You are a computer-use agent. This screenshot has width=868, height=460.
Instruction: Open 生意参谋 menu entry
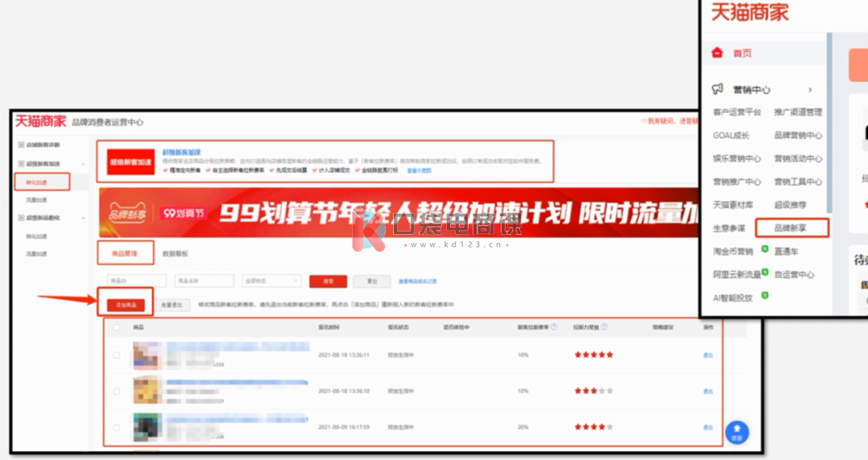coord(729,228)
